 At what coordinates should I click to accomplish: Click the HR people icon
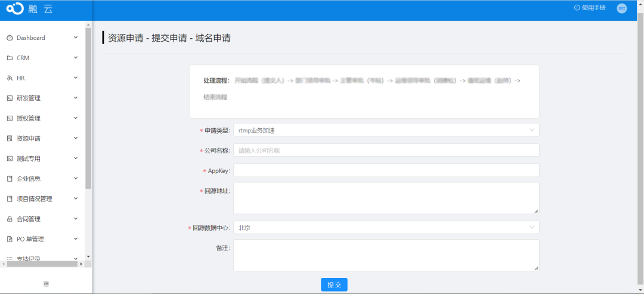[10, 78]
